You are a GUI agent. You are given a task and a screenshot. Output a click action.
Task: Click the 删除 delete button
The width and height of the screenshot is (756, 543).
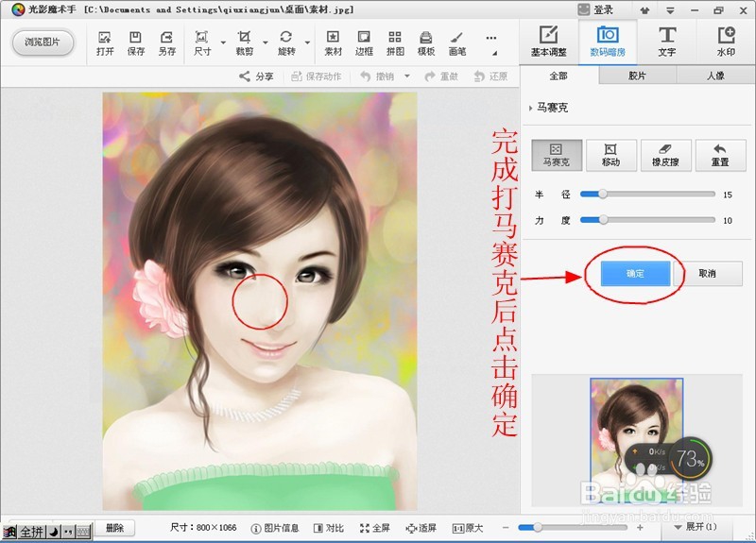pos(114,528)
